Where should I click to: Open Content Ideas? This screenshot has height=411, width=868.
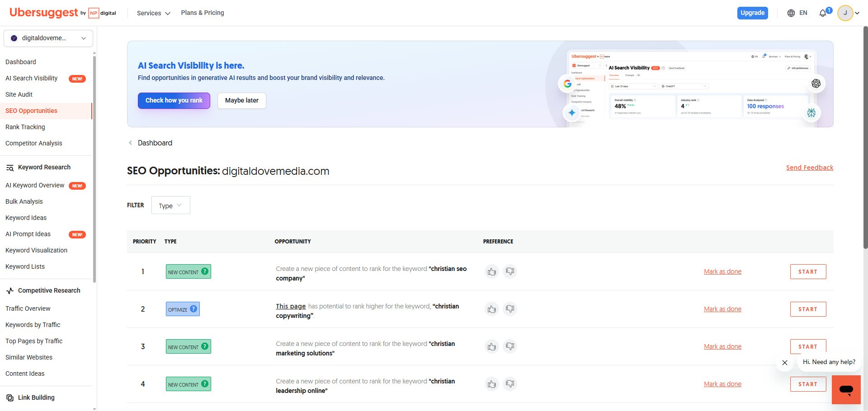click(x=25, y=374)
